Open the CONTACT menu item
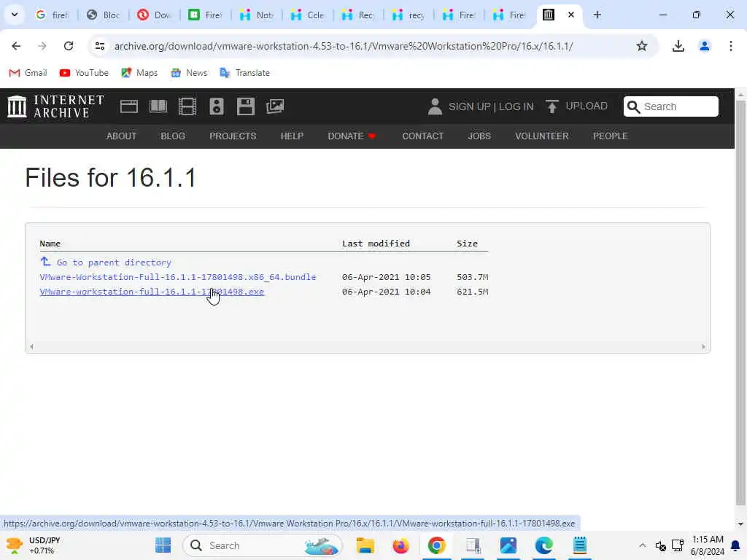Image resolution: width=747 pixels, height=560 pixels. 422,136
